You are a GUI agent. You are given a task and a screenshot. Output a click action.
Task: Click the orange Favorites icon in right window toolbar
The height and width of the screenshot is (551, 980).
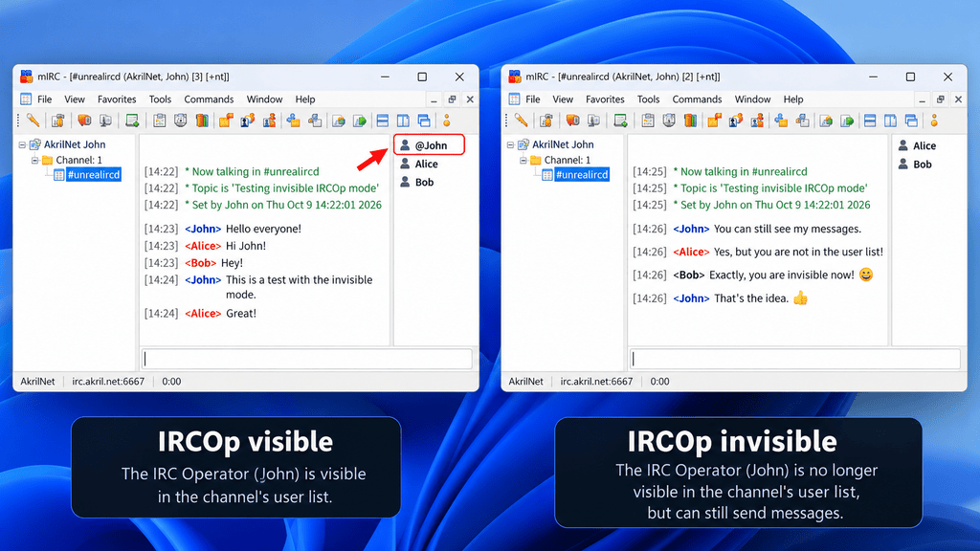coord(572,121)
